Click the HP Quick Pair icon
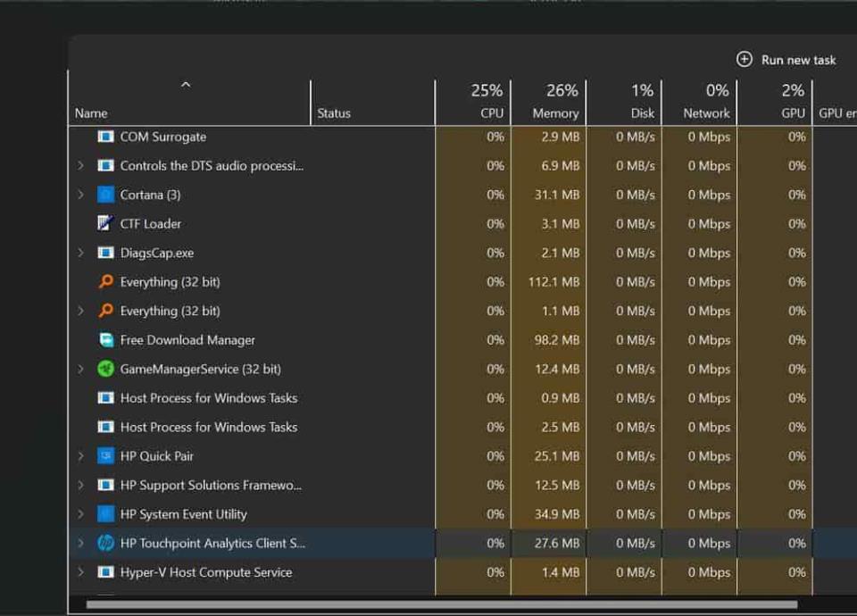Screen dimensions: 857x616 [105, 456]
